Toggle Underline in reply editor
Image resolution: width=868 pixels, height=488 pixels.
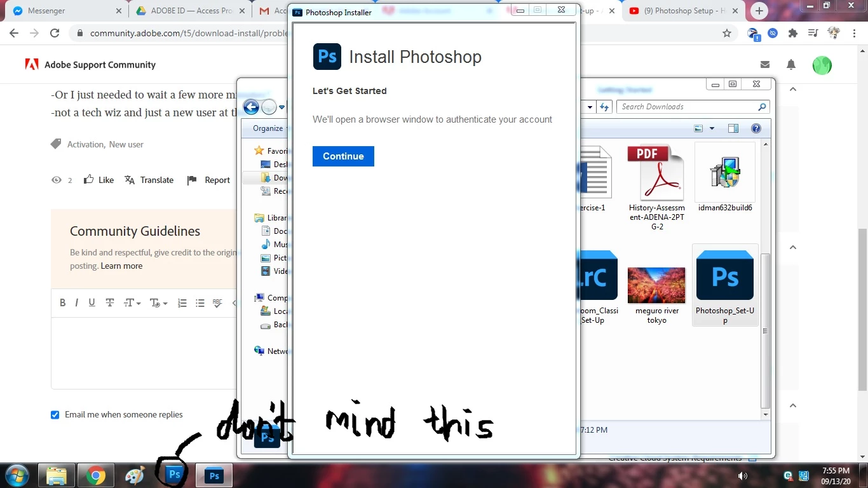92,303
